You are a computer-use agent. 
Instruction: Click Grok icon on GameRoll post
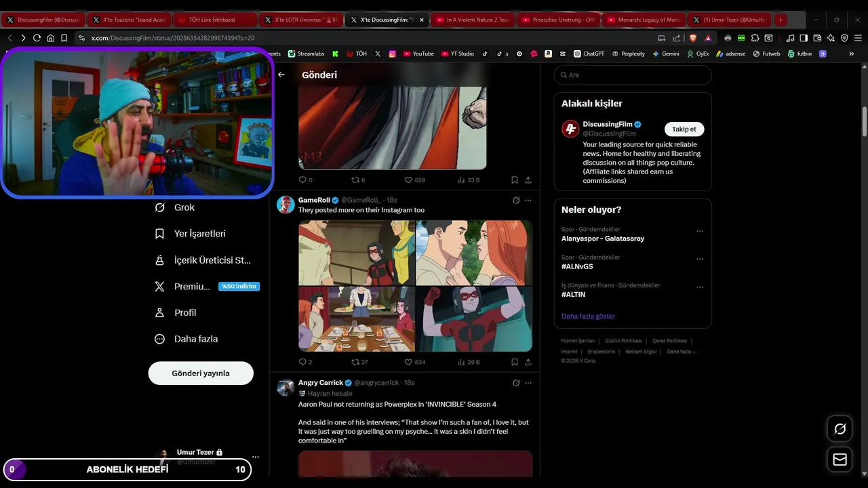coord(516,201)
